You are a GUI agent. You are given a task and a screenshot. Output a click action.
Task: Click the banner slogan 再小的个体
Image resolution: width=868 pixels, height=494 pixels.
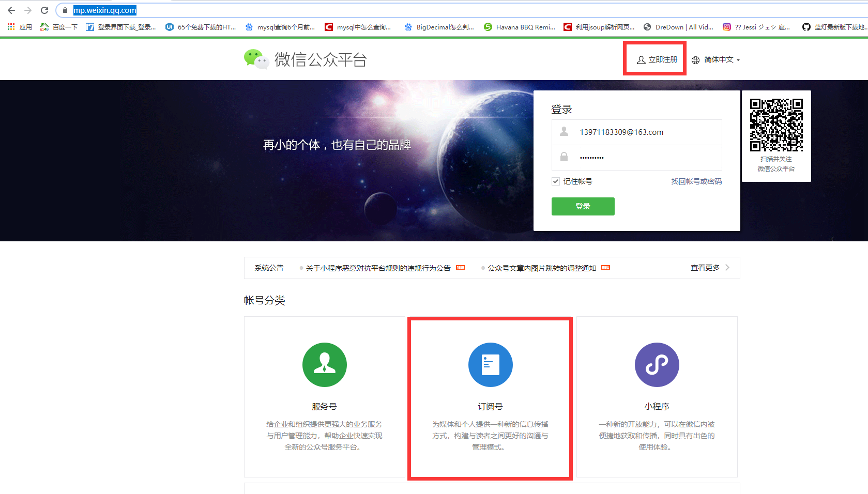point(337,145)
